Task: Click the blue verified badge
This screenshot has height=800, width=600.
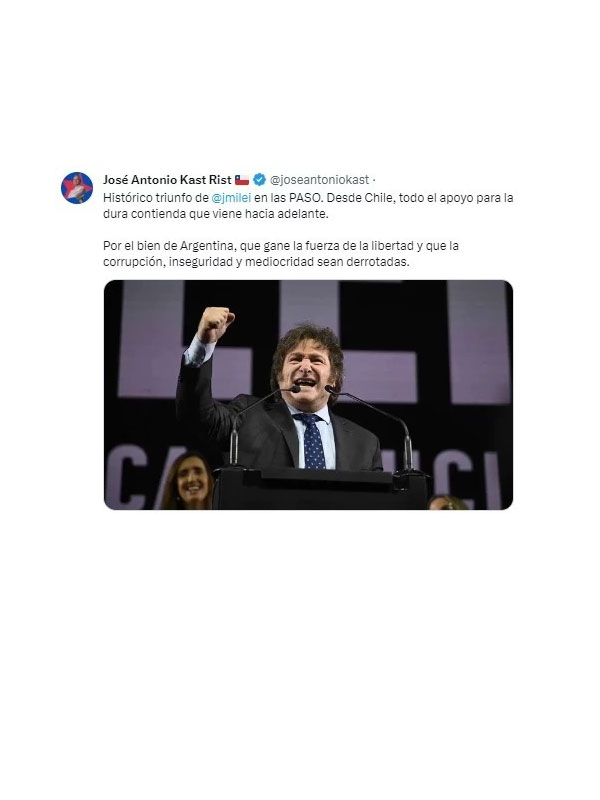Action: [260, 180]
